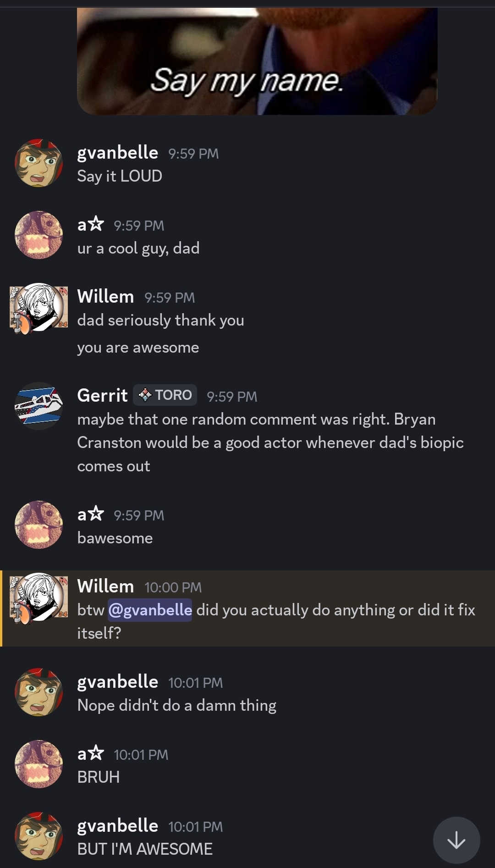Screen dimensions: 495x868
Task: Open the "Say my name." GIF
Action: pos(257,62)
